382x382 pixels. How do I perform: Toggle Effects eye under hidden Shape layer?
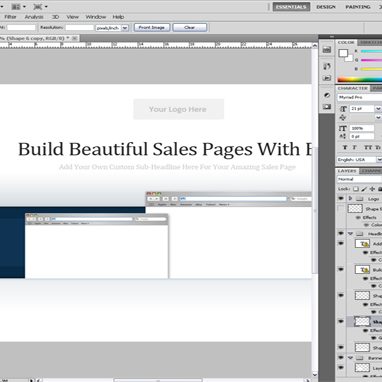coord(358,217)
